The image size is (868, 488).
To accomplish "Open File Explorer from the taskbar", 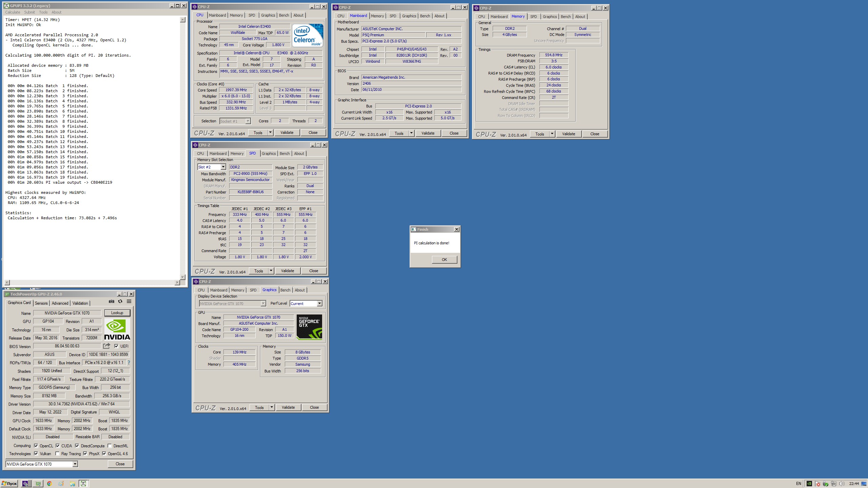I will click(72, 484).
